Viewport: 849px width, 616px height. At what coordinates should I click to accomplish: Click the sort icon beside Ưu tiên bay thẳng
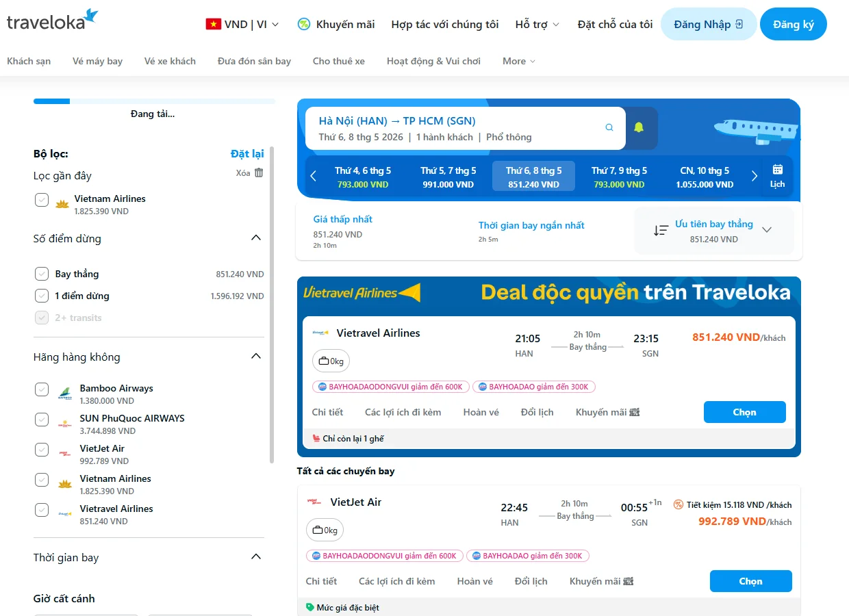660,230
